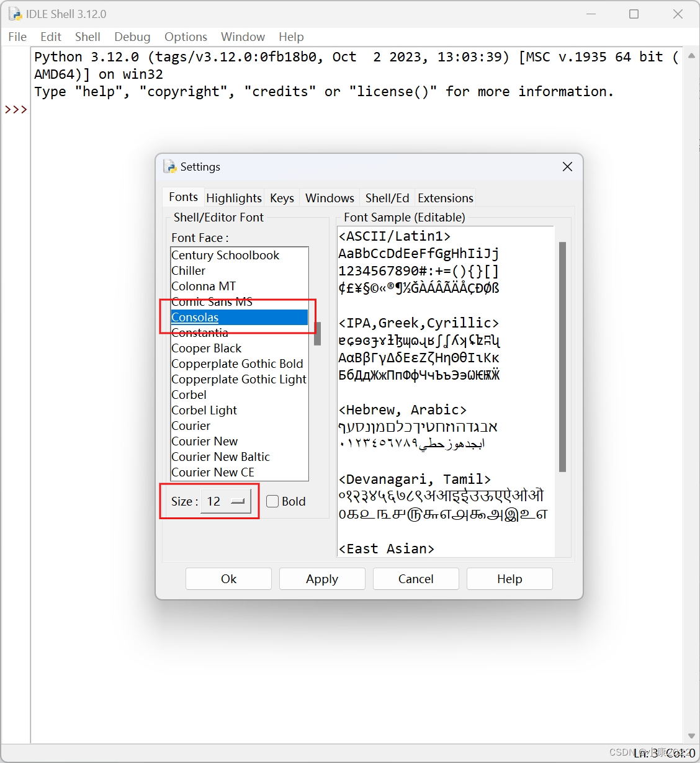
Task: Click the Python icon in IDLE title bar
Action: coord(15,14)
